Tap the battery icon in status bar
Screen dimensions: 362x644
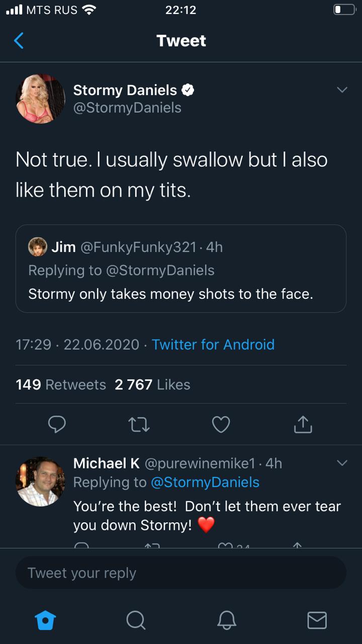tap(344, 10)
